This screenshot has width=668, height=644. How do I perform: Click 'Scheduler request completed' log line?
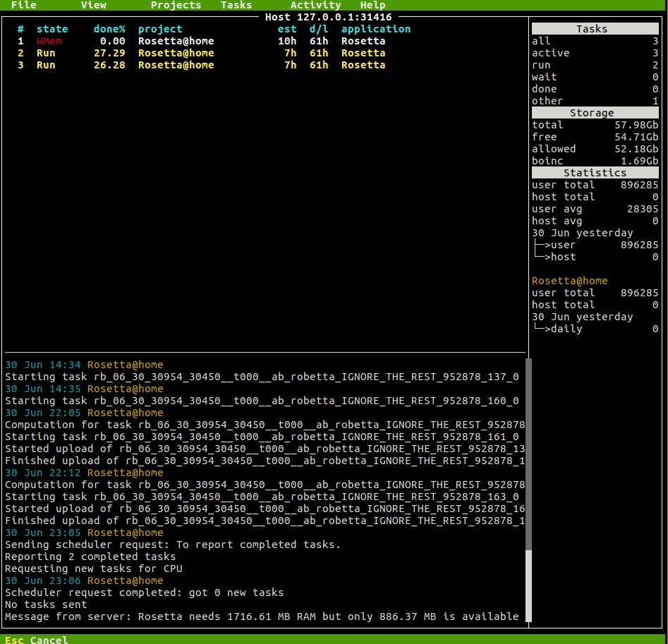[x=144, y=593]
